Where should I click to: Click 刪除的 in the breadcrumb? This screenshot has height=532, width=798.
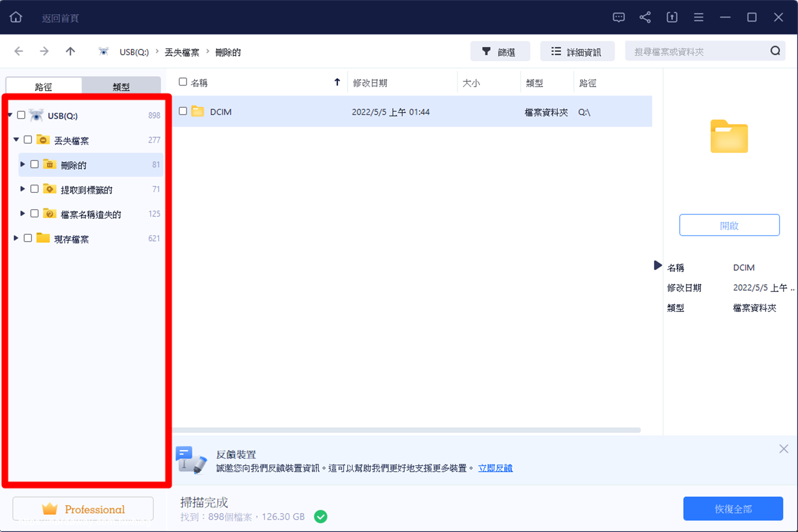click(228, 52)
